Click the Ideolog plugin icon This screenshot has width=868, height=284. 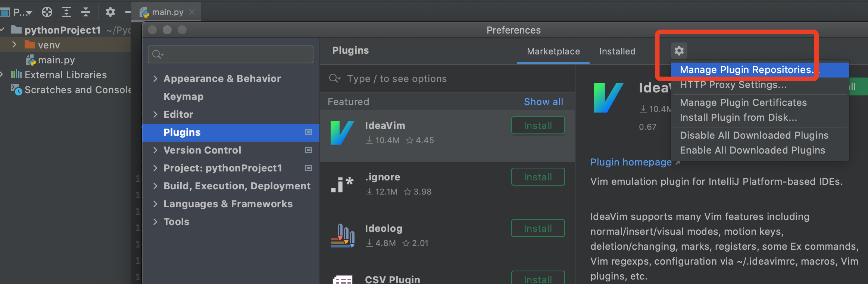[x=342, y=236]
